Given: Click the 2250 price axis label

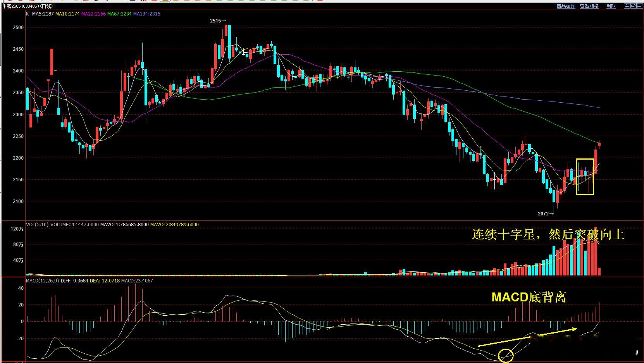Looking at the screenshot, I should (18, 136).
